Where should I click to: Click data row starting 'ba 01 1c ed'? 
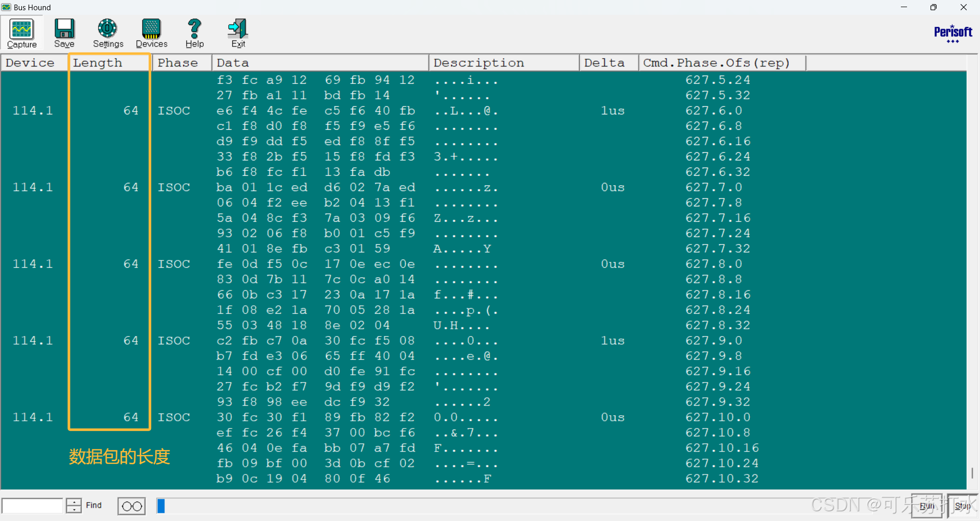click(x=315, y=187)
